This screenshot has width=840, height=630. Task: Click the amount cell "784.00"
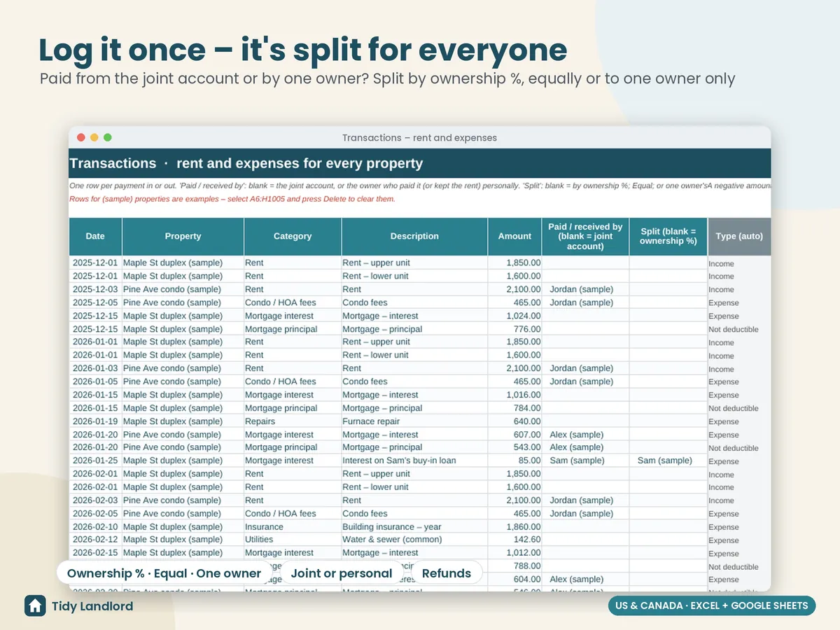coord(514,408)
